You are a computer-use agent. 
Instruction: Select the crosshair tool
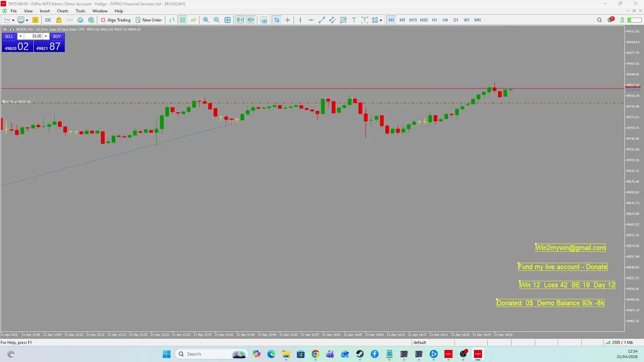click(287, 20)
